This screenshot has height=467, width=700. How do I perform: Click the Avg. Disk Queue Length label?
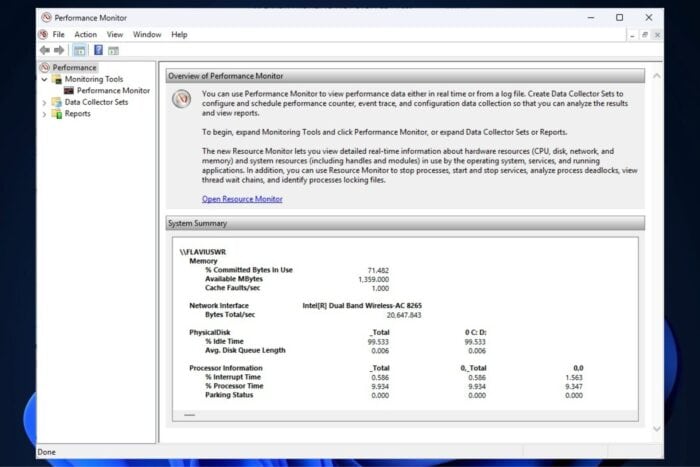245,350
